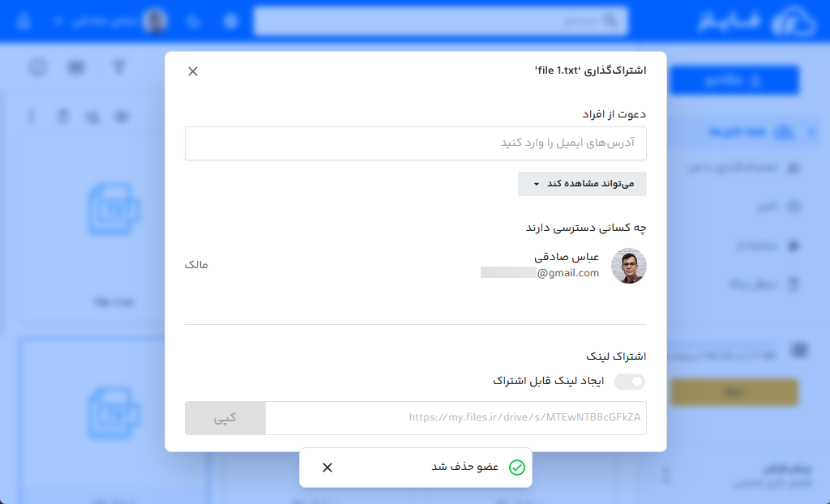Switch layout using the grid view icon
Screen dimensions: 830x504
pos(75,68)
